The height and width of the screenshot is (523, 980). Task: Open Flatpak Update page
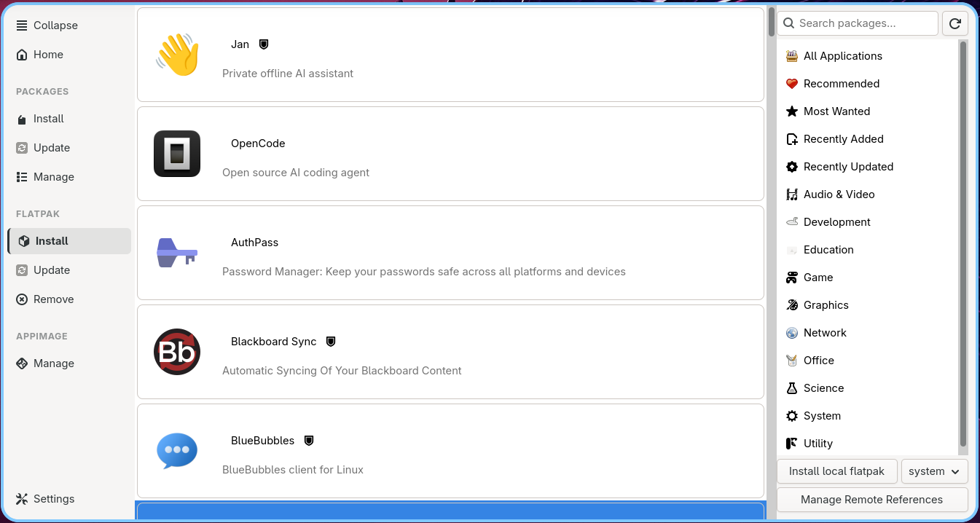[x=69, y=270]
